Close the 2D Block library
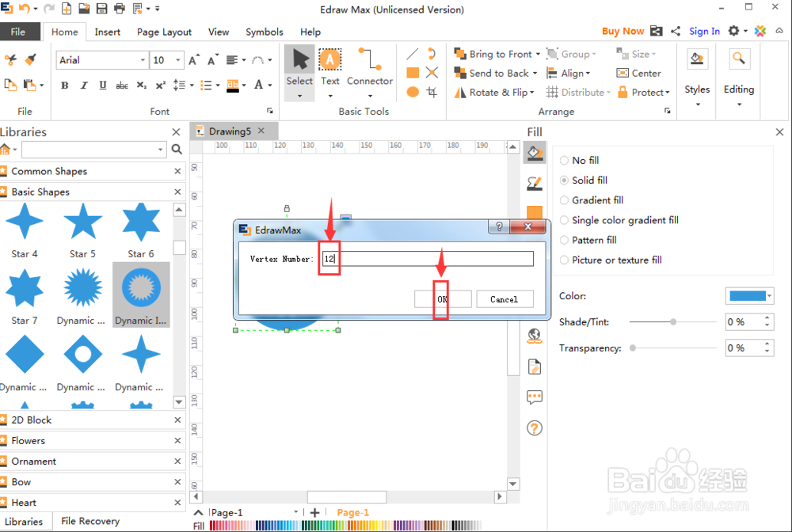Screen dimensions: 792x532 (177, 420)
